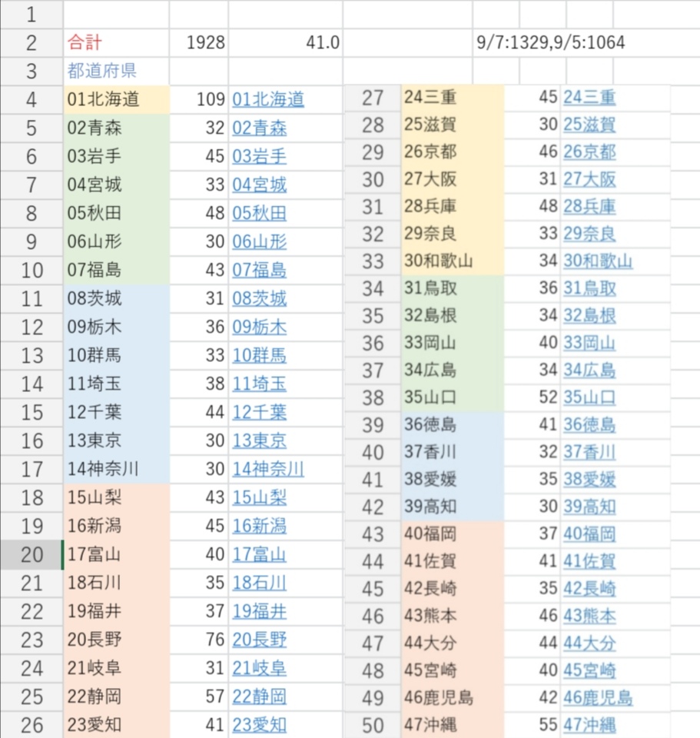Follow the 34広島 link
700x738 pixels.
point(589,370)
